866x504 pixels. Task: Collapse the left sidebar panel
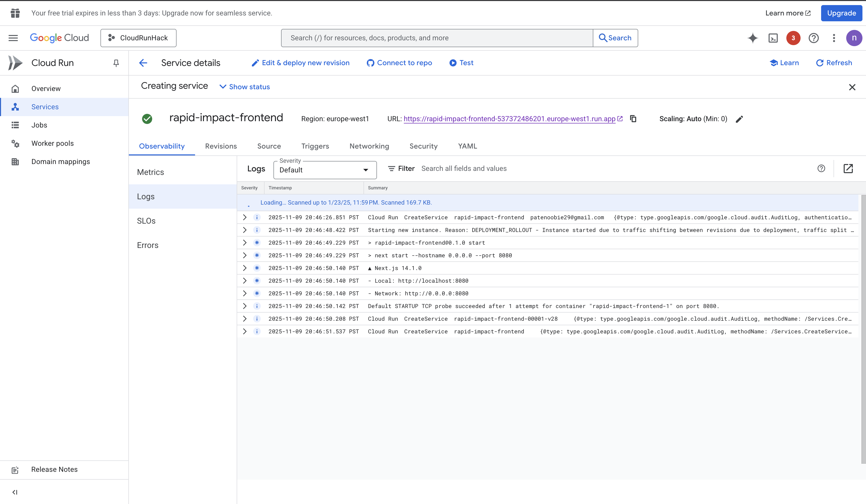click(x=15, y=492)
